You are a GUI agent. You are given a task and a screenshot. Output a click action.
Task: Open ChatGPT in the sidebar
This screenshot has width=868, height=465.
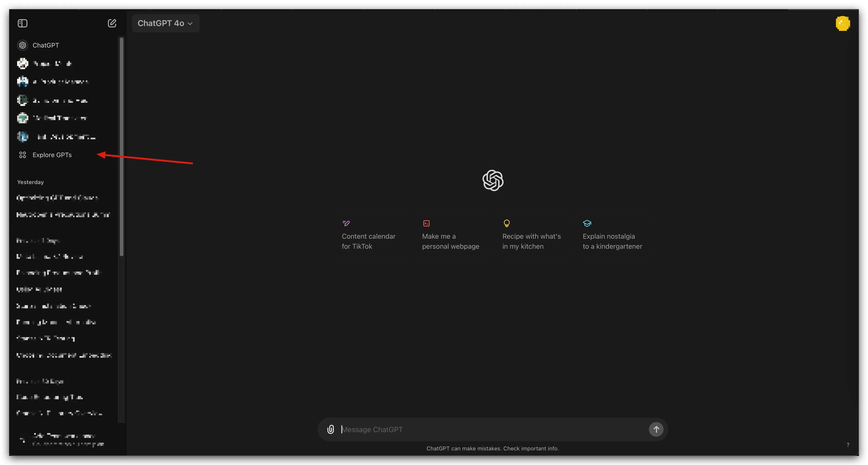coord(45,45)
